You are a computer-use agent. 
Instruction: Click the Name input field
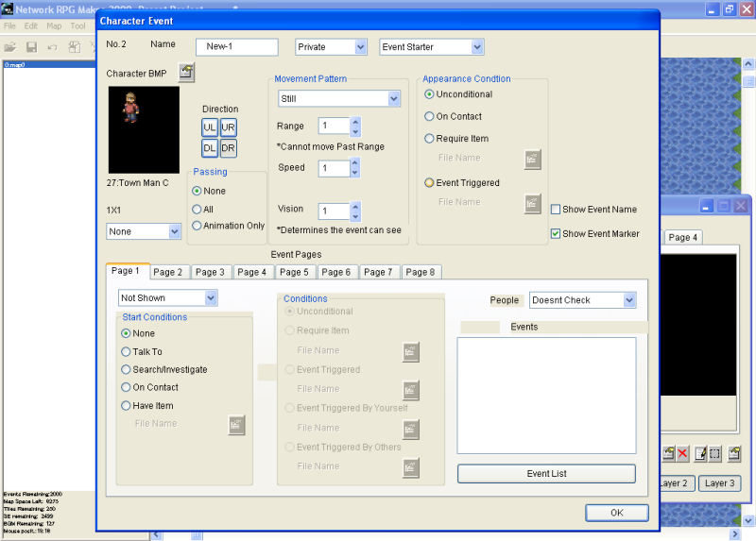(236, 47)
